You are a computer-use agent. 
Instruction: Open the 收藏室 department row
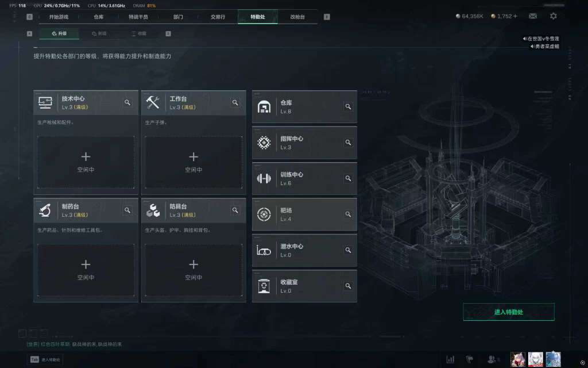click(x=304, y=286)
